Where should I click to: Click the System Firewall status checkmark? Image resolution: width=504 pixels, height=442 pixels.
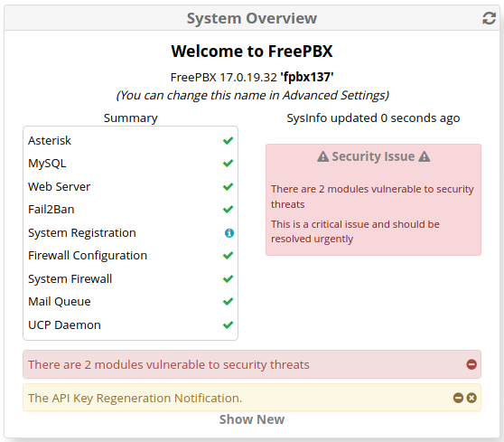click(x=228, y=279)
